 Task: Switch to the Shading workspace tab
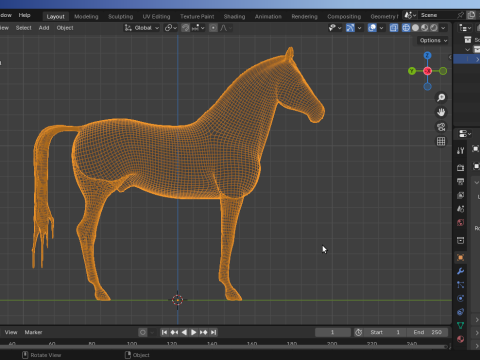[x=234, y=16]
